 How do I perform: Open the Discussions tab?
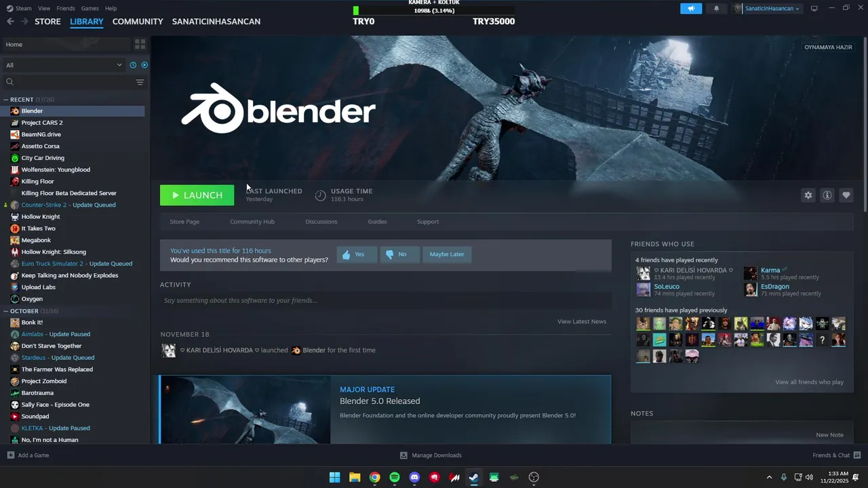coord(321,222)
